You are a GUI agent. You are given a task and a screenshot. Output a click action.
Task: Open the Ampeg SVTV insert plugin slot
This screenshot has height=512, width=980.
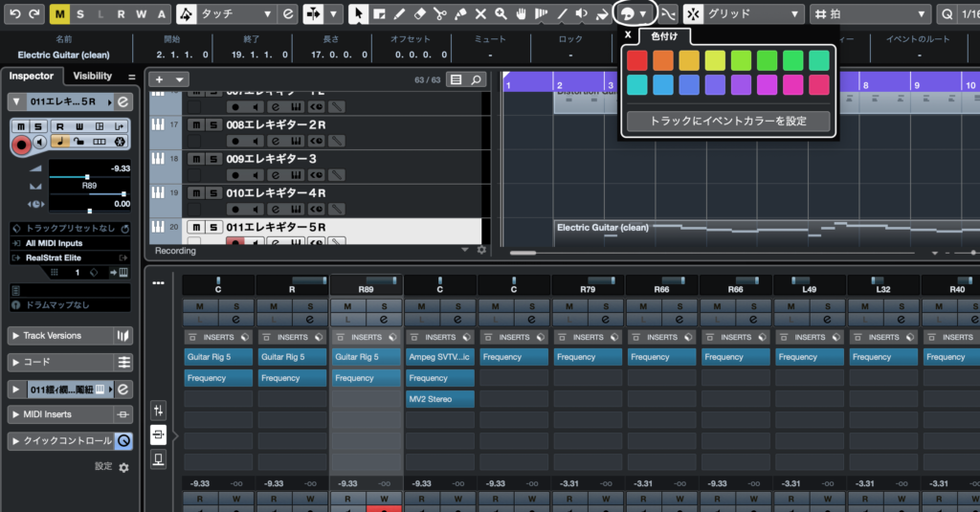click(x=440, y=357)
